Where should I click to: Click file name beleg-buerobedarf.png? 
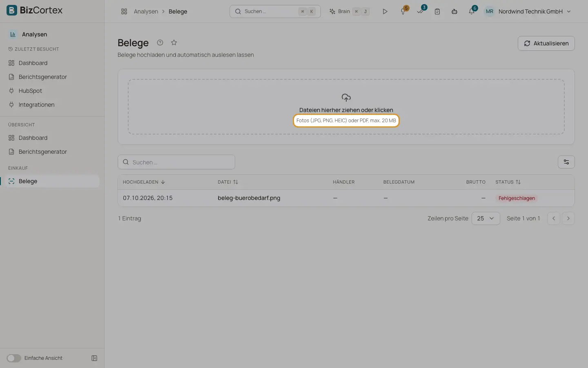coord(249,198)
